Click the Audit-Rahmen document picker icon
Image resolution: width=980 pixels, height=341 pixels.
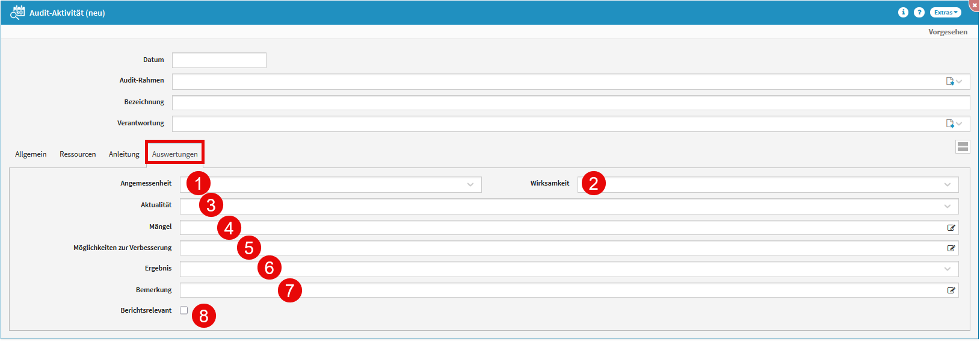(x=950, y=81)
